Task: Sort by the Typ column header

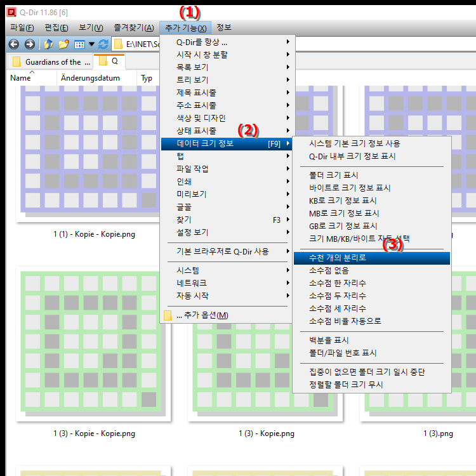Action: pyautogui.click(x=148, y=78)
